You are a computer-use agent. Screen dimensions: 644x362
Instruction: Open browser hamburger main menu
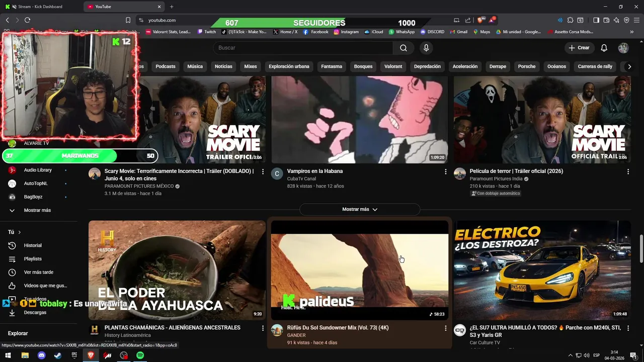636,20
